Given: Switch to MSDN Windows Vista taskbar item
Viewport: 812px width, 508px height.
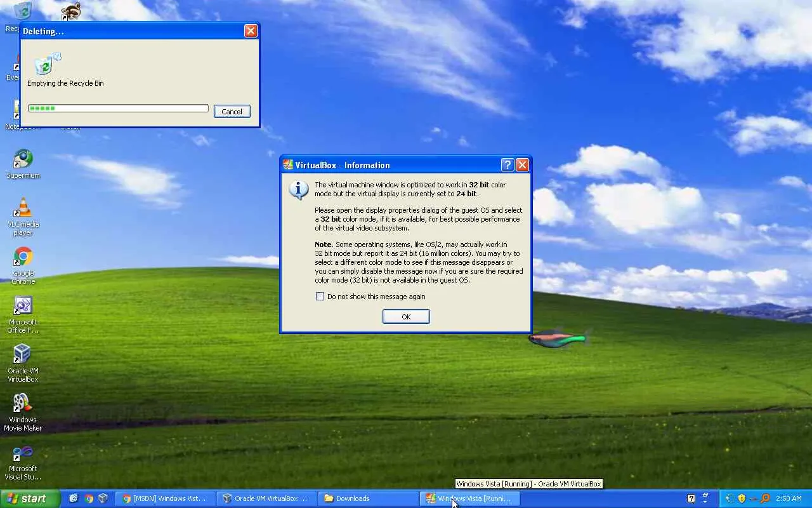Looking at the screenshot, I should tap(164, 498).
